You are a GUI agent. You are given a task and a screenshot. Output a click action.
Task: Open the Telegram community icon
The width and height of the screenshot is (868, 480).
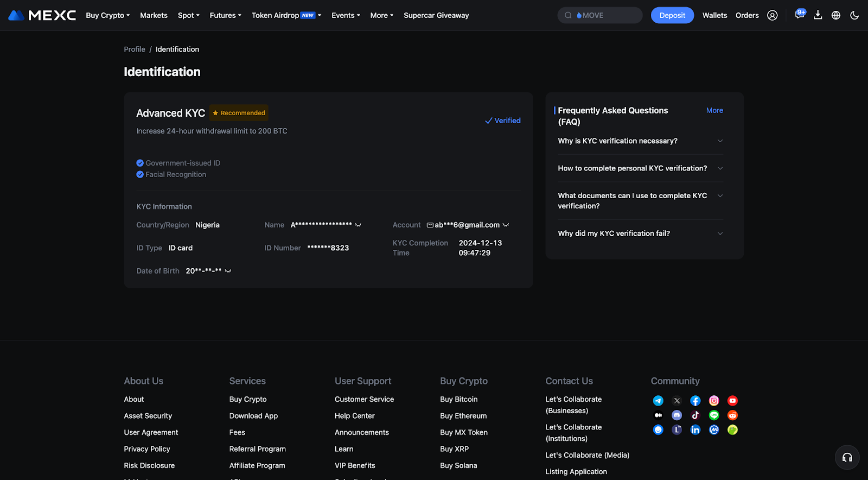pyautogui.click(x=658, y=401)
